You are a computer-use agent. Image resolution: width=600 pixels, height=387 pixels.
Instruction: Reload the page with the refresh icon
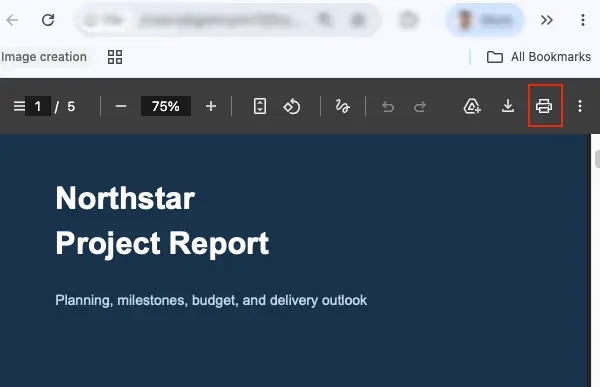click(48, 20)
